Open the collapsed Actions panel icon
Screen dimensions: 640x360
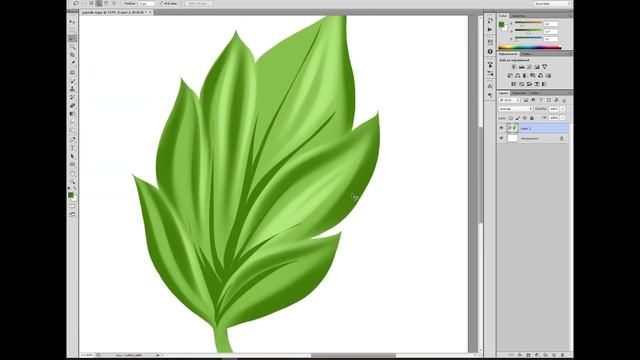pyautogui.click(x=490, y=30)
